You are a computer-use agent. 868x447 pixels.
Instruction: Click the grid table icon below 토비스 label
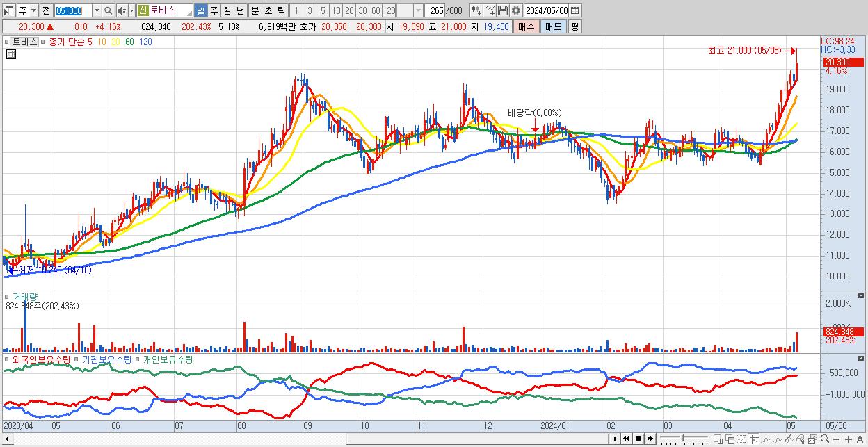coord(11,55)
